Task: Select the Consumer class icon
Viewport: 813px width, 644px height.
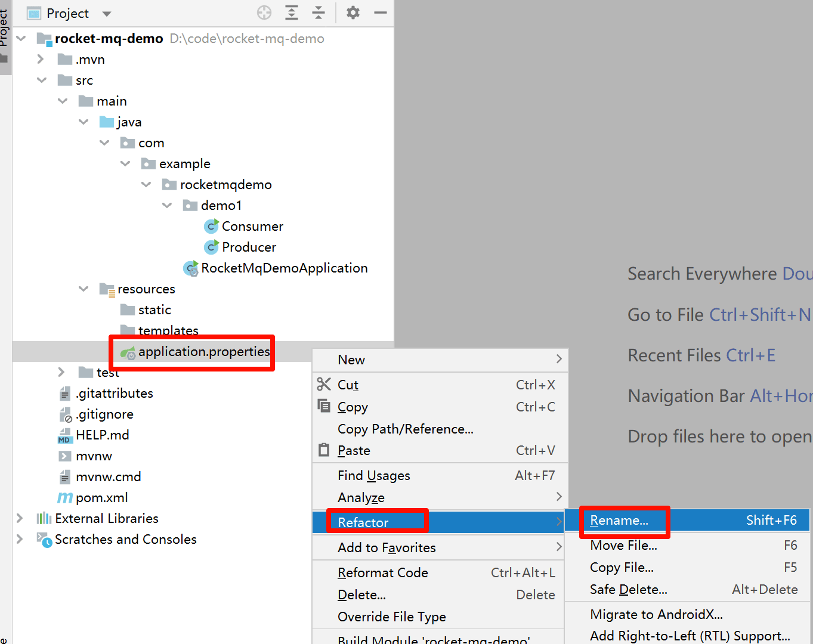Action: 211,226
